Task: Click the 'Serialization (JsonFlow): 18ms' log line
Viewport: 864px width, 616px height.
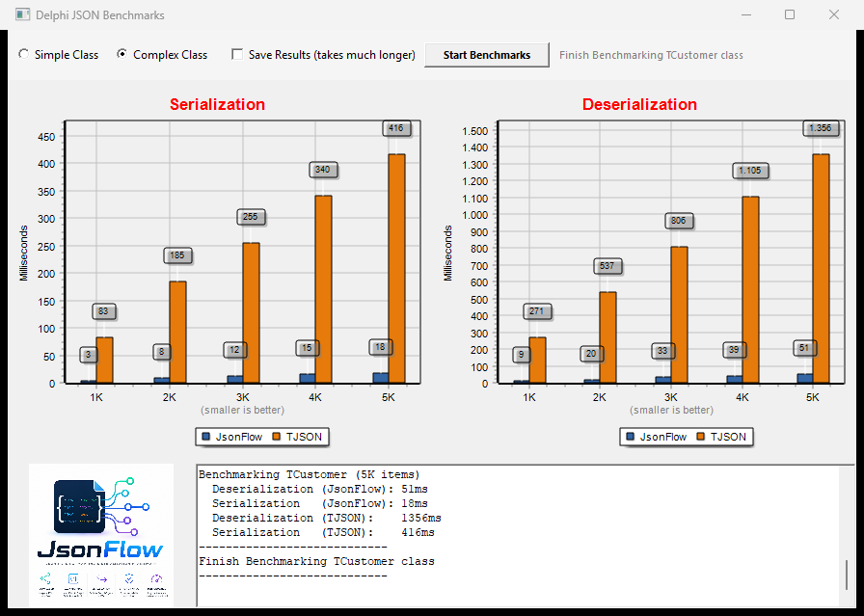Action: pos(320,503)
